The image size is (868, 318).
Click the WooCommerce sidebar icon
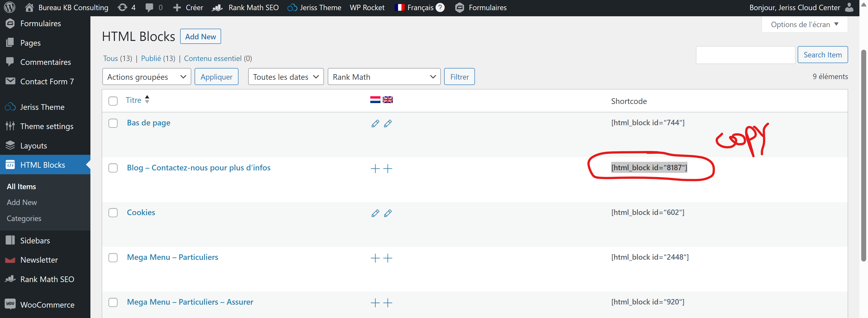click(10, 304)
